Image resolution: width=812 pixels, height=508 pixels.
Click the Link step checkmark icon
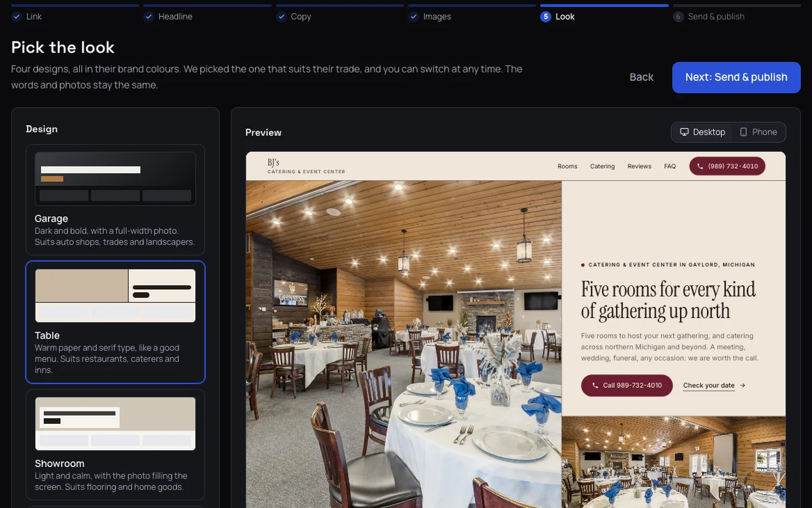pos(17,17)
